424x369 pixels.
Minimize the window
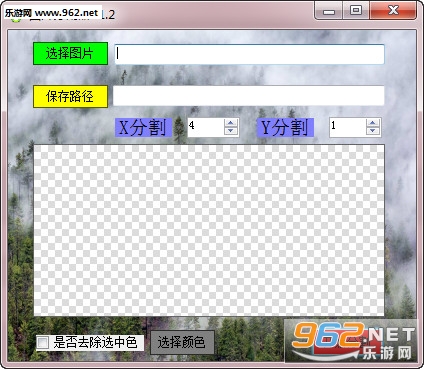(329, 11)
